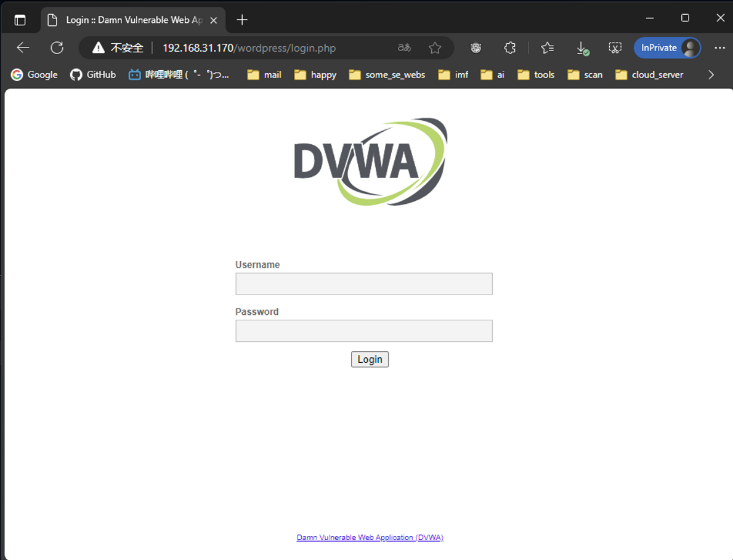This screenshot has width=733, height=560.
Task: Click the browser back arrow
Action: coord(23,48)
